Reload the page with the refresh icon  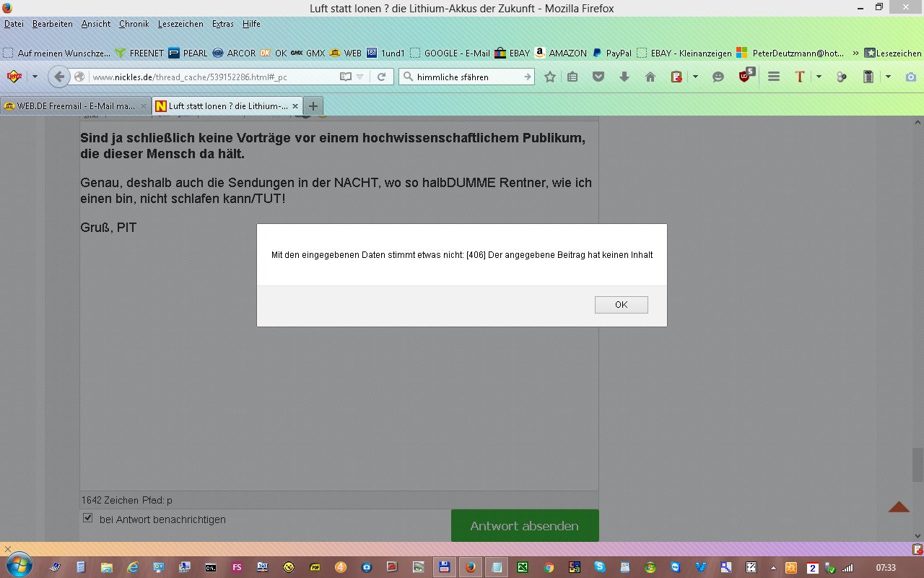(x=382, y=77)
